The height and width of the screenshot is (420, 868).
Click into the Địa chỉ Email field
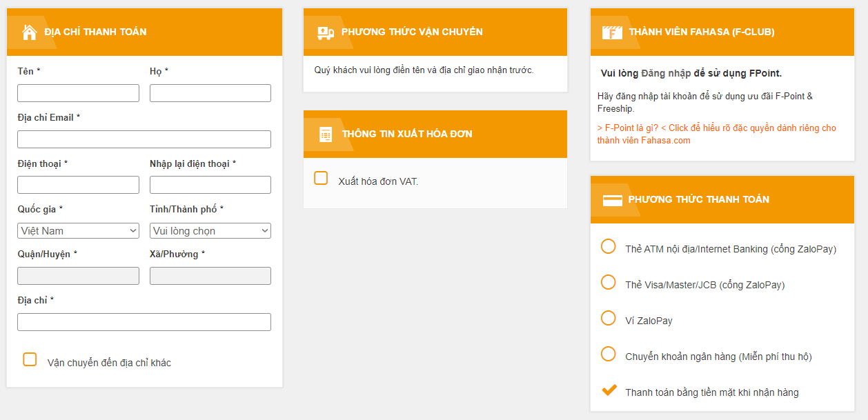coord(144,139)
